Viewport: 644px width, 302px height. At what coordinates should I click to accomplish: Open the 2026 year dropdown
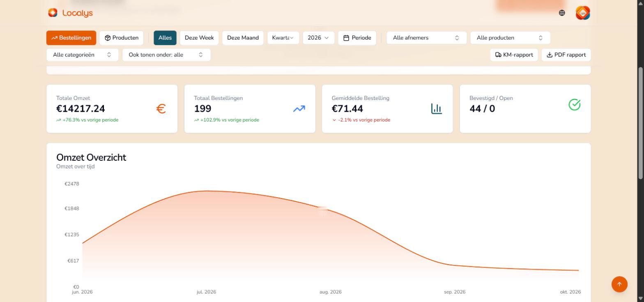click(318, 38)
